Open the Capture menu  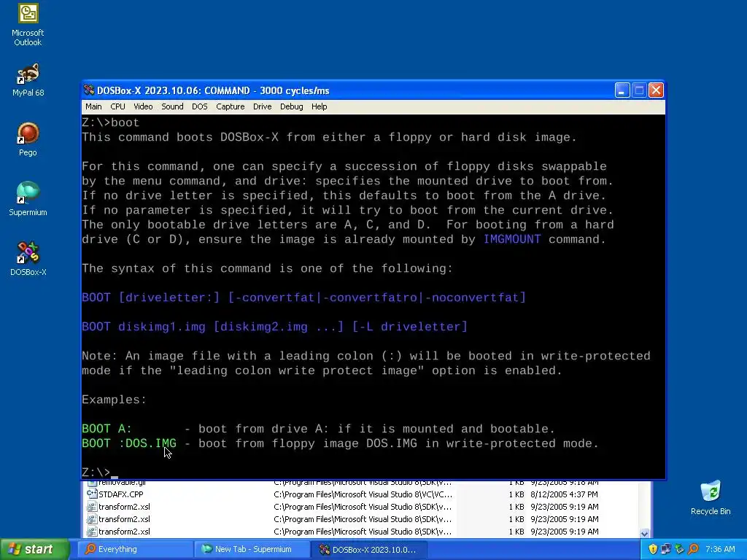click(230, 106)
